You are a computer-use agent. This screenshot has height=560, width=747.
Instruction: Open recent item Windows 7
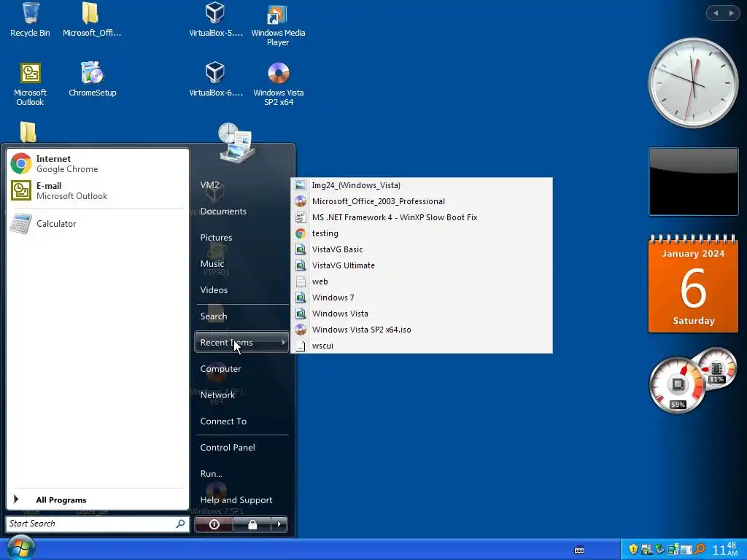pyautogui.click(x=422, y=297)
